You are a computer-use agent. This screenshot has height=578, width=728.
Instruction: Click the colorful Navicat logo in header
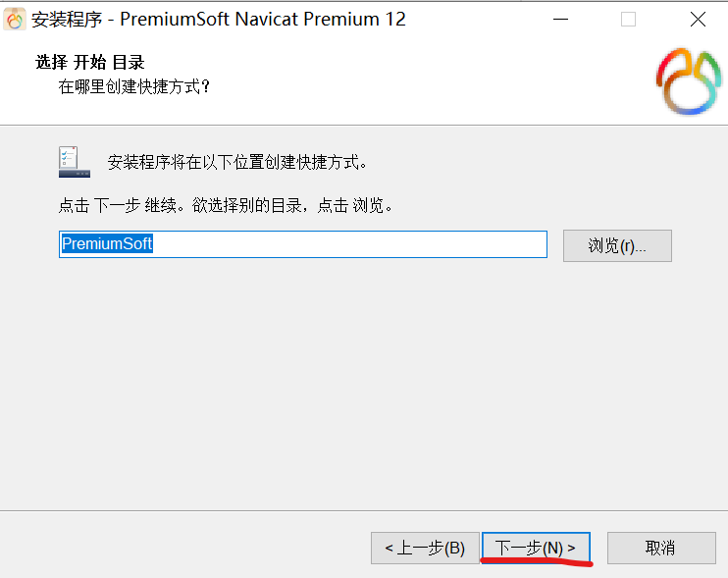pyautogui.click(x=689, y=81)
